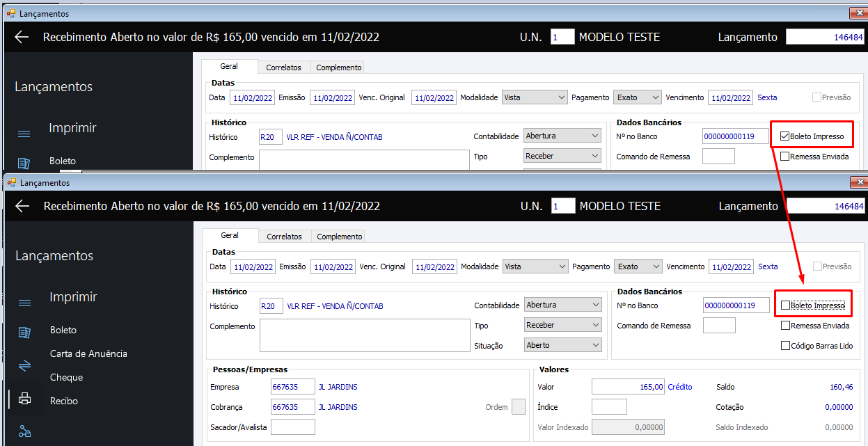Expand the Contabilidade dropdown in the lower window
Image resolution: width=868 pixels, height=446 pixels.
[562, 305]
